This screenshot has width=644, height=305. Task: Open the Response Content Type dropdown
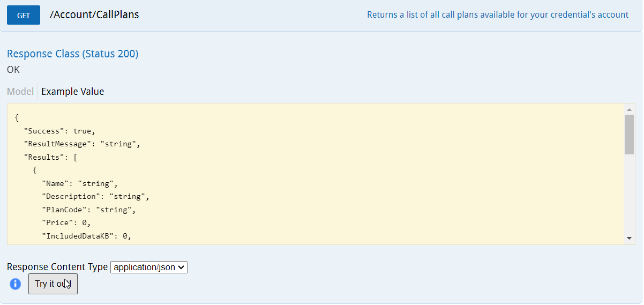click(x=148, y=267)
